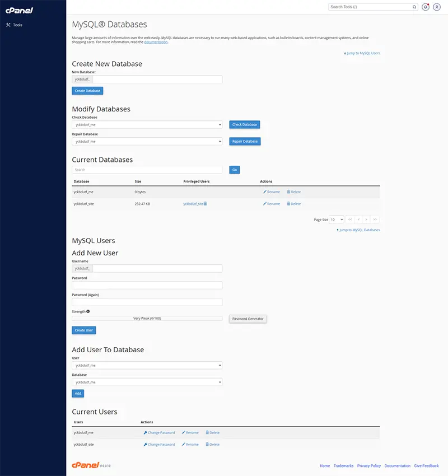Expand the Repair Database dropdown

(x=147, y=142)
